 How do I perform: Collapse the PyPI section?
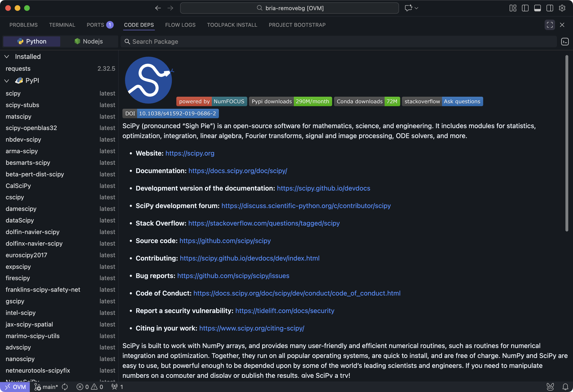6,81
